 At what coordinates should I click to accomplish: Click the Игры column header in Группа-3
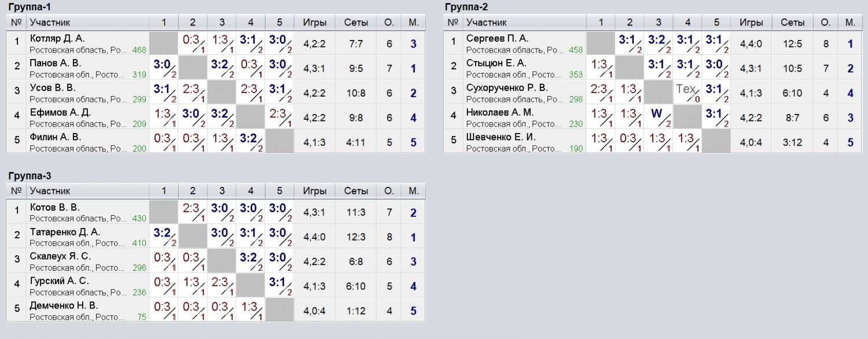click(314, 191)
